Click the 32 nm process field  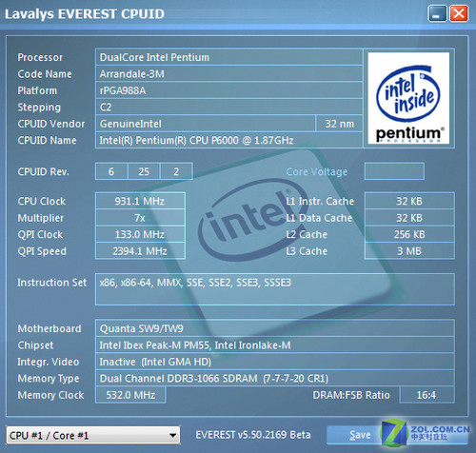pyautogui.click(x=340, y=124)
